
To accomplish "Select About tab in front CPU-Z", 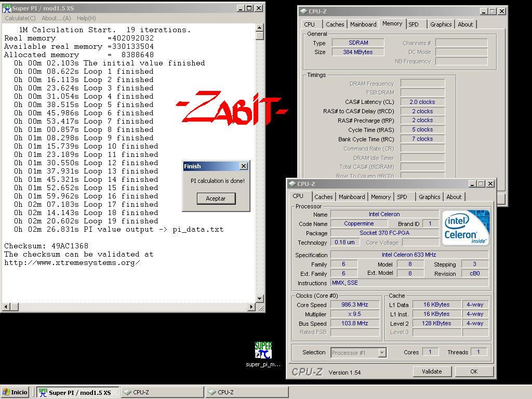I will [x=454, y=197].
